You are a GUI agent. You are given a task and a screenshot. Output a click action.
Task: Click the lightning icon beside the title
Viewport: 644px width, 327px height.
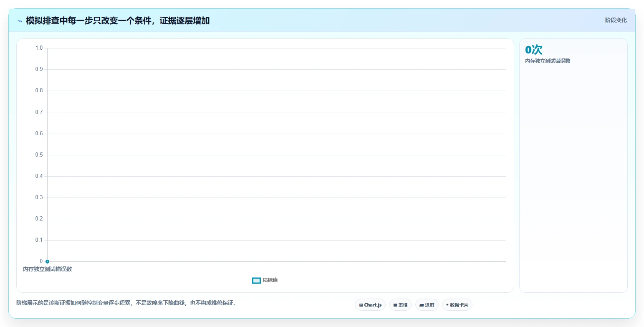20,21
